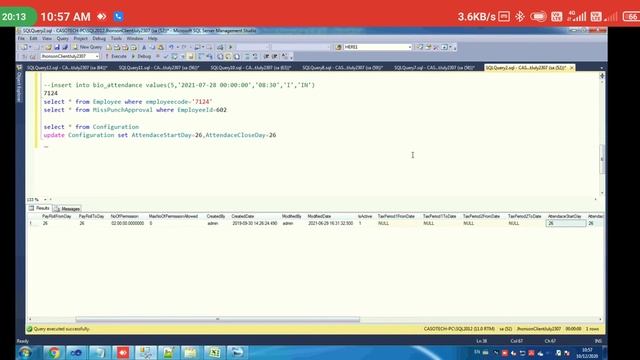Screen dimensions: 640x360
Task: Open the Help menu
Action: (x=153, y=38)
